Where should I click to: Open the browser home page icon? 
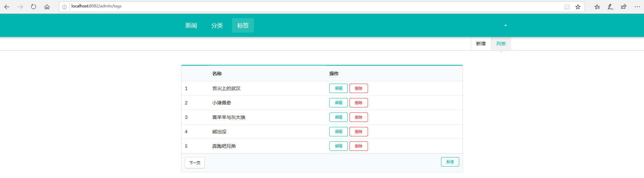[47, 7]
